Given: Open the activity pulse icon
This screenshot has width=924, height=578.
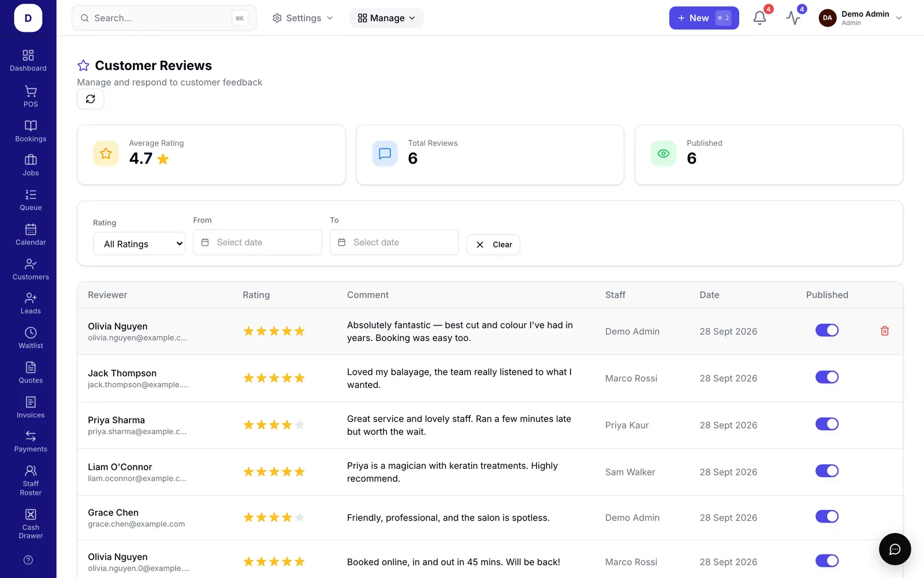Looking at the screenshot, I should tap(793, 18).
